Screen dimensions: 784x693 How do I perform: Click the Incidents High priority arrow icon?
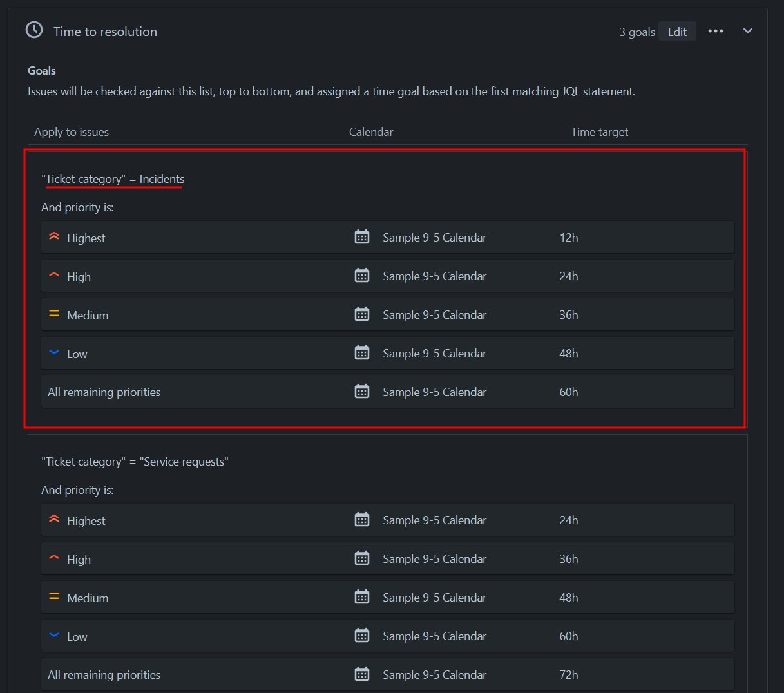coord(54,276)
